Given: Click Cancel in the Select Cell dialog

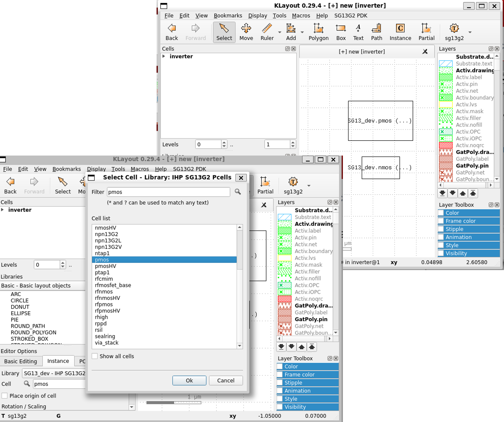Looking at the screenshot, I should [226, 380].
